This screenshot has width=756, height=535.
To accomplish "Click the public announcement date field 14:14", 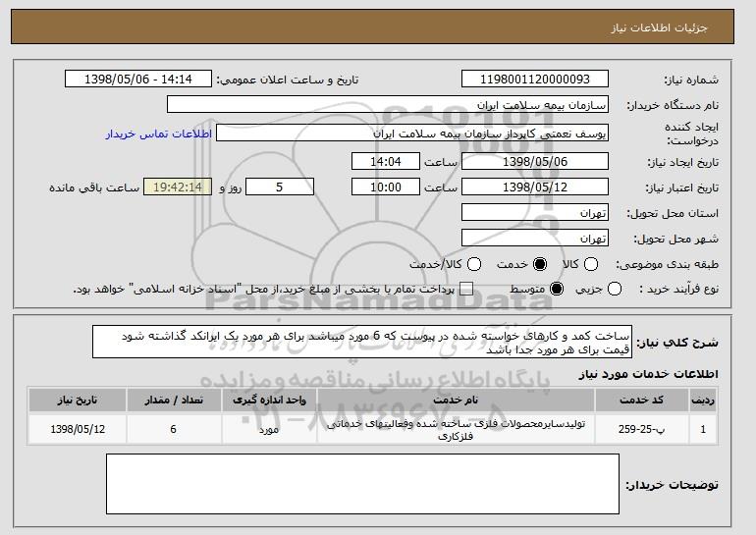I will tap(138, 80).
